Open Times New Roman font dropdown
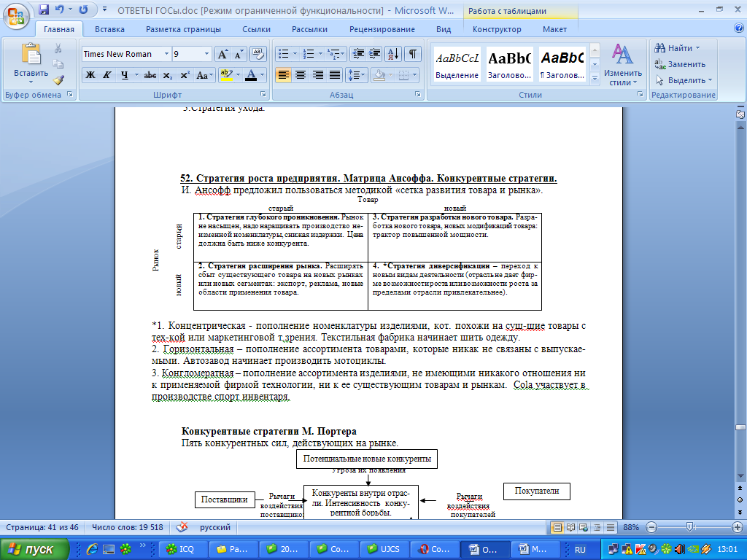The width and height of the screenshot is (747, 560). coord(166,54)
